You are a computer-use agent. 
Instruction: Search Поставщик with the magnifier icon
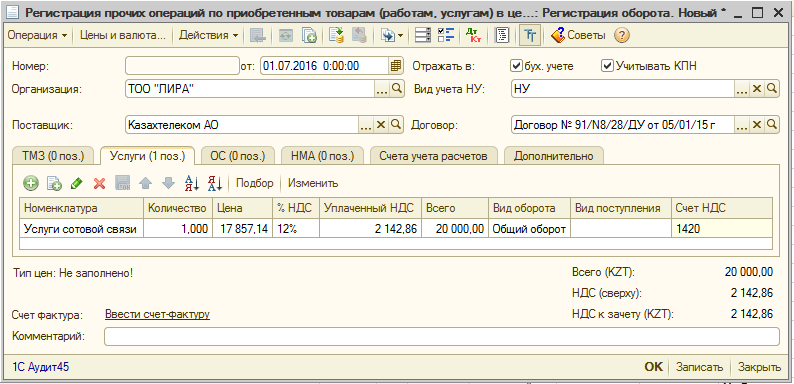point(396,124)
